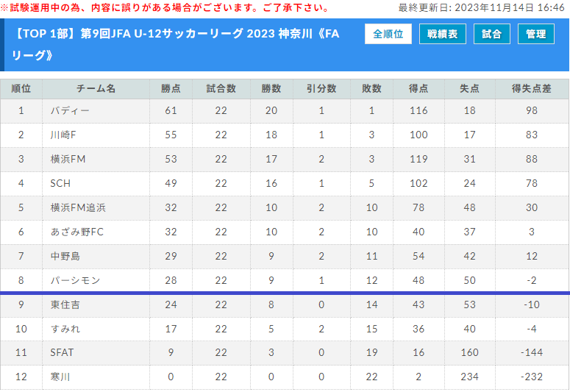Screen dimensions: 570x392
Task: Switch to the 戦績表 tab
Action: tap(443, 34)
